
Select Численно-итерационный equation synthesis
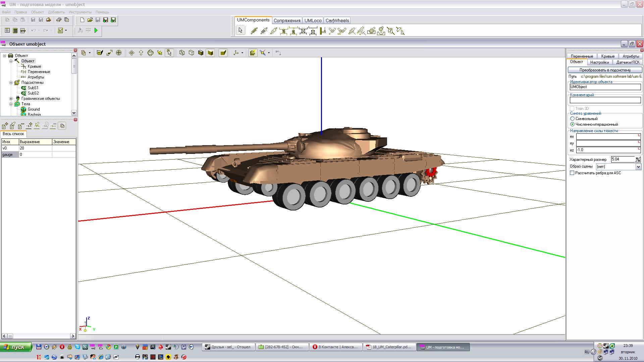point(573,124)
